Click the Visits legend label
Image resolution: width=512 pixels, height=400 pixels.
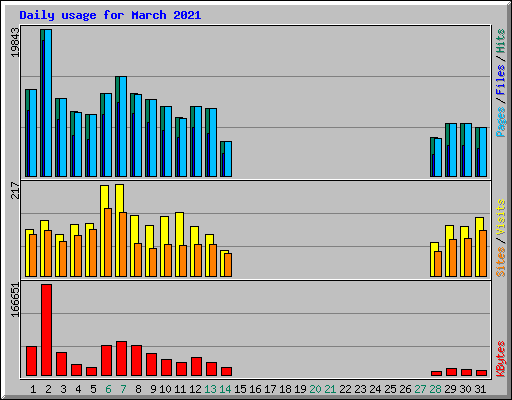tap(501, 217)
